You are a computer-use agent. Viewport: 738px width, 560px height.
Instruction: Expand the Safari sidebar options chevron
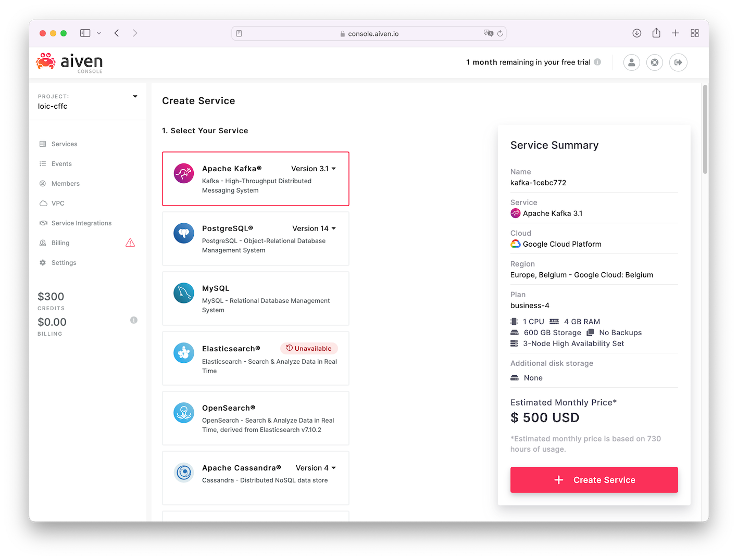[99, 33]
